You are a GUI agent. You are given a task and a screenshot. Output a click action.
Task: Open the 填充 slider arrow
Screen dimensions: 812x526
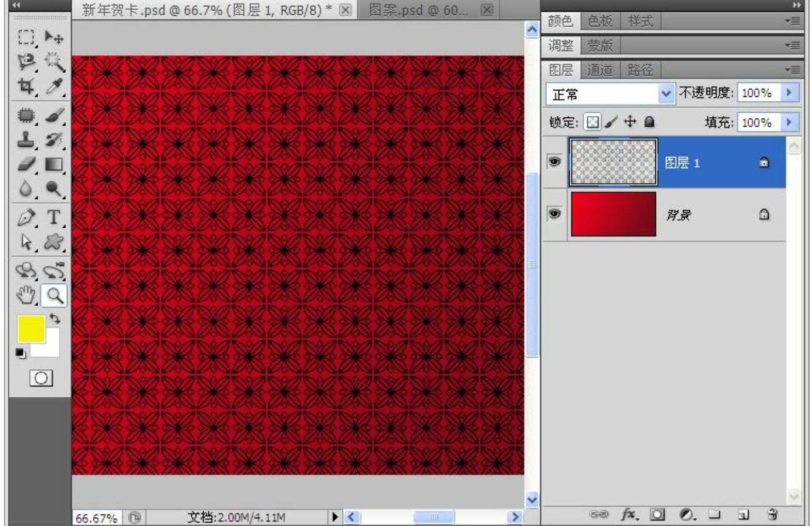[x=790, y=122]
